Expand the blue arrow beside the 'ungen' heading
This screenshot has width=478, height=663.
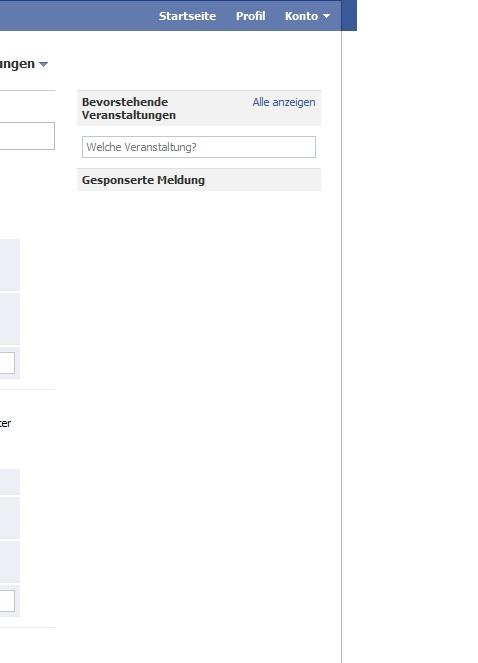point(43,64)
